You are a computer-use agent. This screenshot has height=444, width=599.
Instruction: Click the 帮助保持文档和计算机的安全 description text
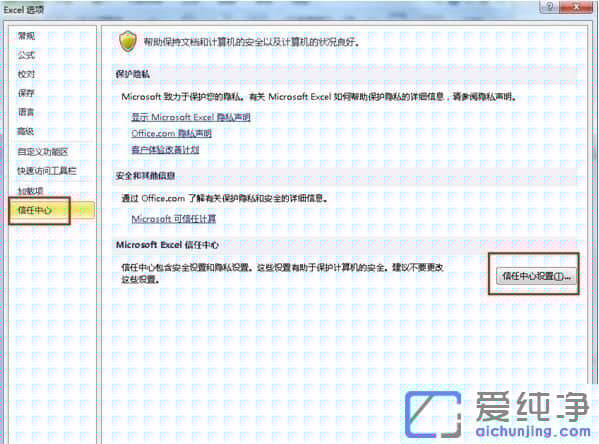(x=252, y=42)
